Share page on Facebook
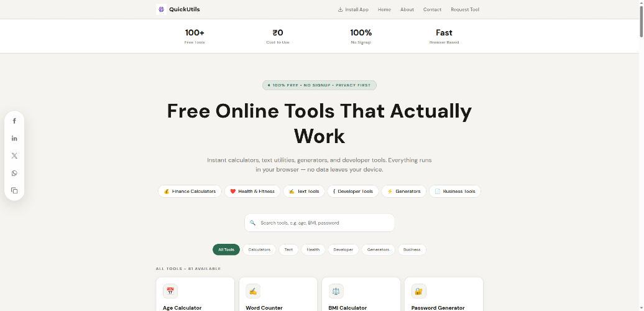The height and width of the screenshot is (311, 644). (x=14, y=121)
